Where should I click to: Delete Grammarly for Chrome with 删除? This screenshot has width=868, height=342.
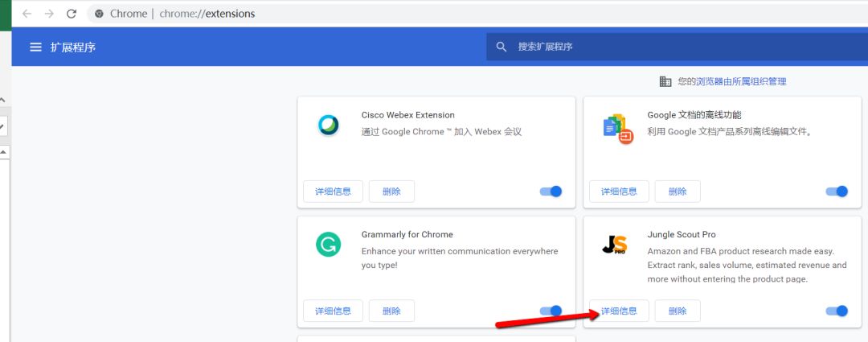(392, 311)
